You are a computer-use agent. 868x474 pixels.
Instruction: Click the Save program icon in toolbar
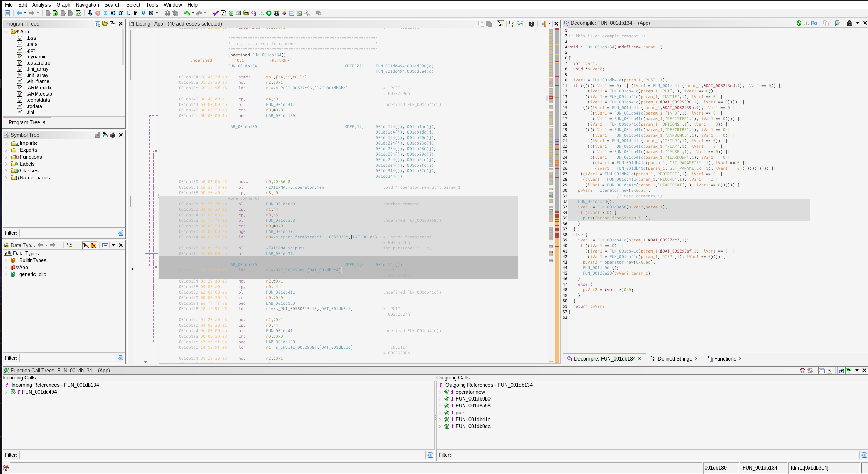point(8,13)
